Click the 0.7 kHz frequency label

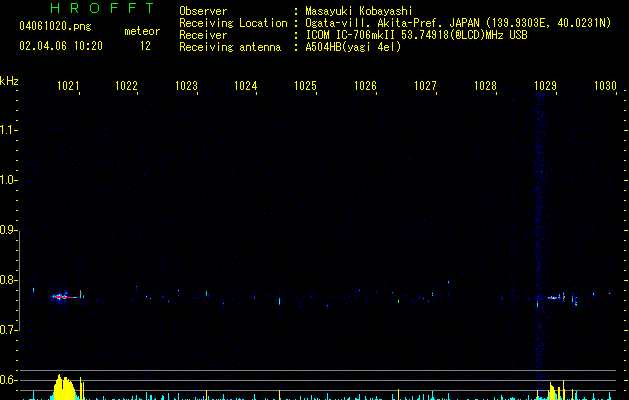pos(8,330)
